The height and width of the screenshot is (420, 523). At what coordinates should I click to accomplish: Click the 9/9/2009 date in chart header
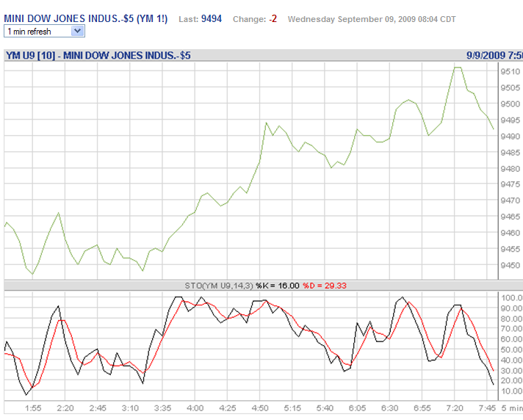(486, 55)
